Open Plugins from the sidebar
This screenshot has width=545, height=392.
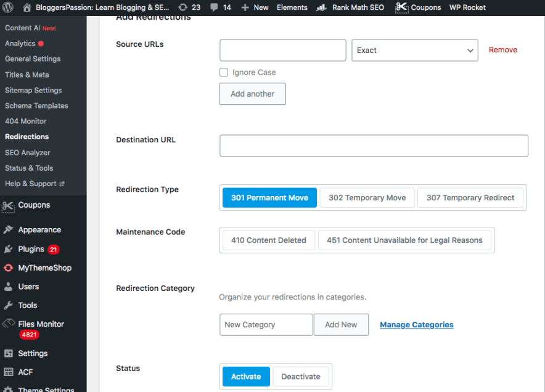click(31, 249)
